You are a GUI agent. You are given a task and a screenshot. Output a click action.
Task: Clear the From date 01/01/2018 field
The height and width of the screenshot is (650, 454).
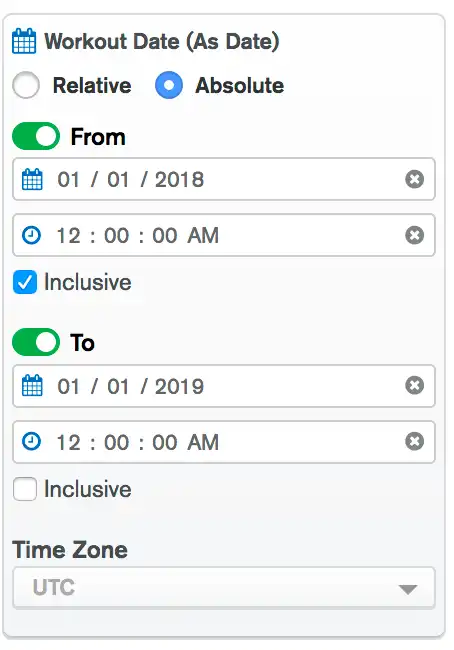pos(414,179)
